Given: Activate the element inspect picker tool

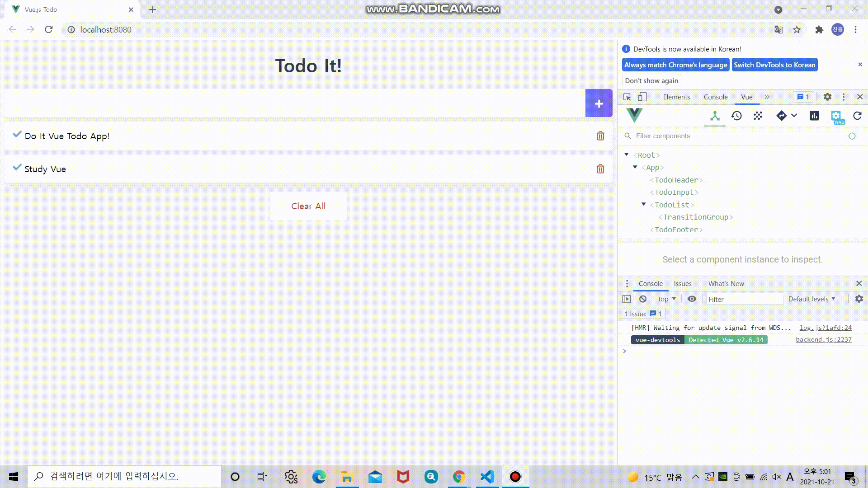Looking at the screenshot, I should coord(627,97).
